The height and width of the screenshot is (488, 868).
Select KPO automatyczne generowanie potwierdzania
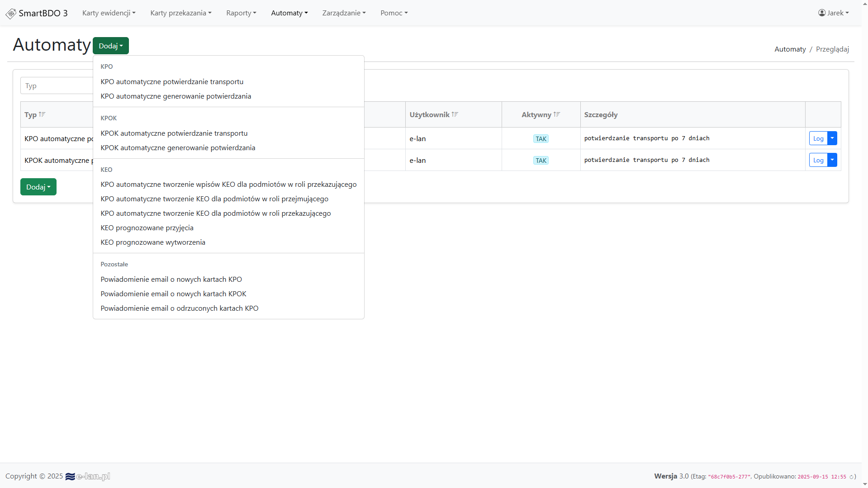pos(175,96)
